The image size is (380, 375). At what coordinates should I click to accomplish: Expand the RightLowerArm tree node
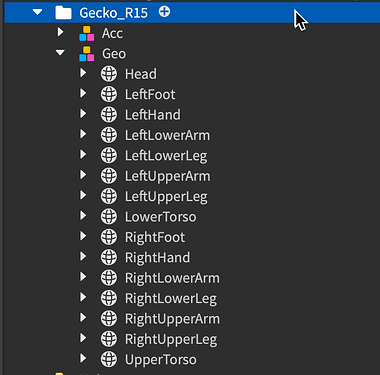click(x=83, y=277)
